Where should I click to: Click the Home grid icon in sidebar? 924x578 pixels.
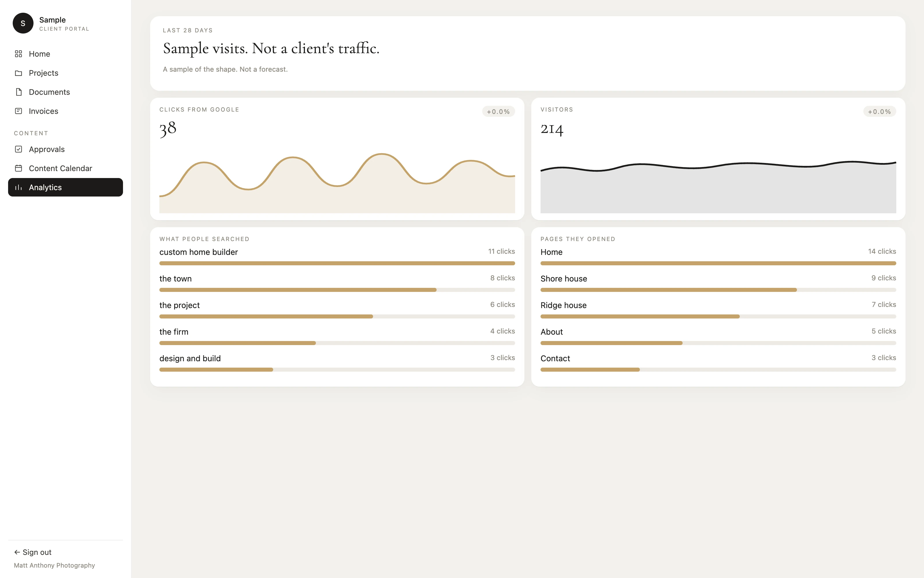tap(18, 54)
